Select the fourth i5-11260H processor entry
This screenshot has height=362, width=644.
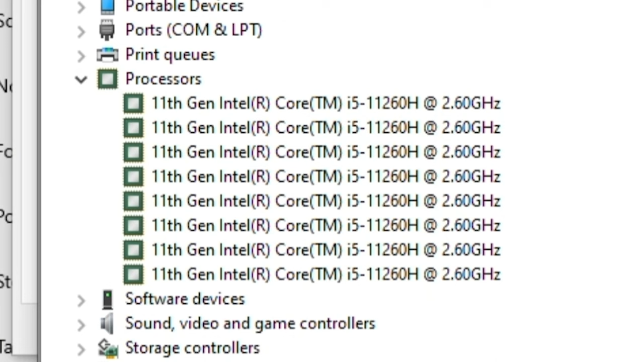(326, 176)
